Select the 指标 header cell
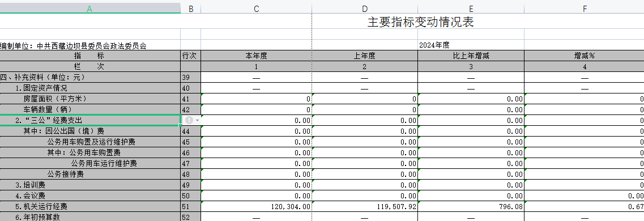This screenshot has width=644, height=221. click(90, 56)
